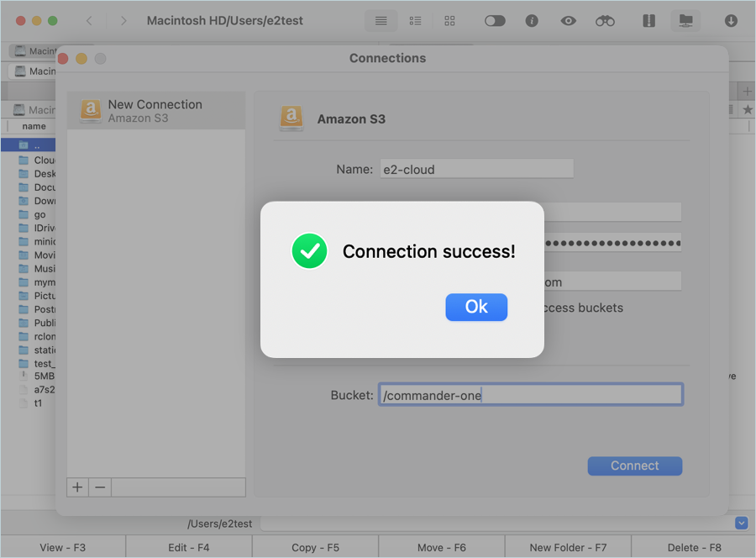This screenshot has width=756, height=558.
Task: Select the 't1' file row
Action: click(29, 403)
